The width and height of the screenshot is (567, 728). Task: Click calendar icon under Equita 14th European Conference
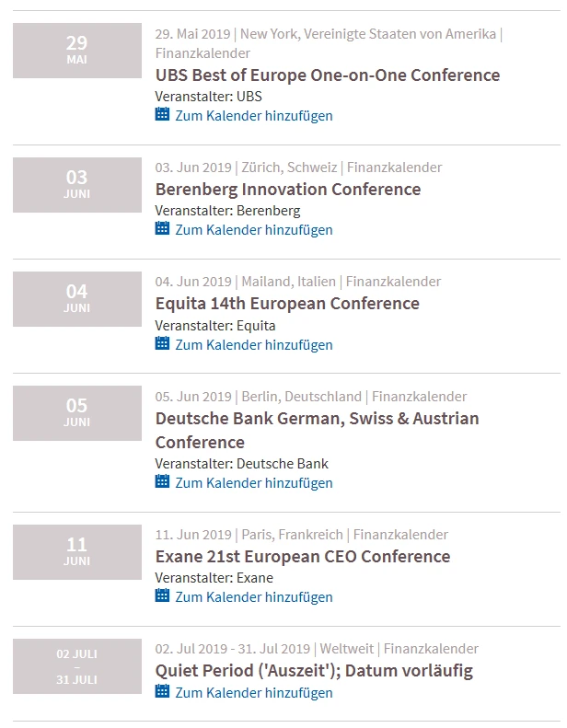coord(162,343)
